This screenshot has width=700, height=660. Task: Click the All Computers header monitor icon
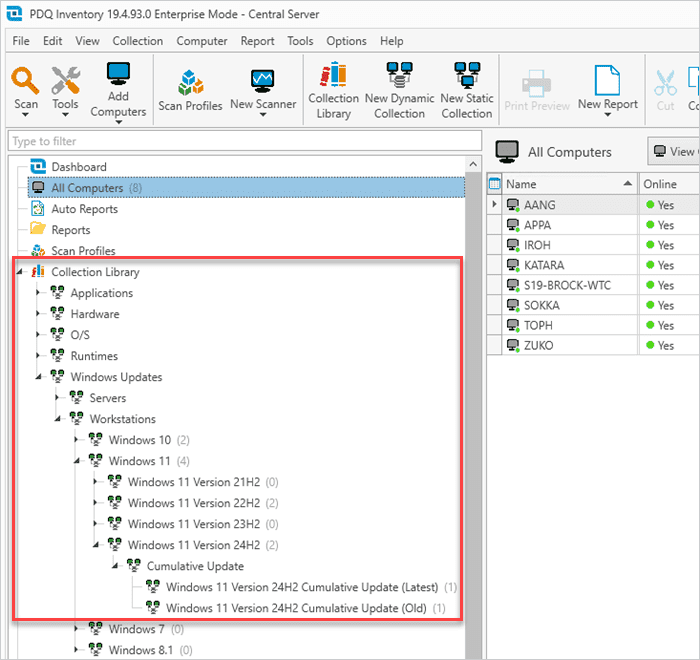pyautogui.click(x=507, y=152)
